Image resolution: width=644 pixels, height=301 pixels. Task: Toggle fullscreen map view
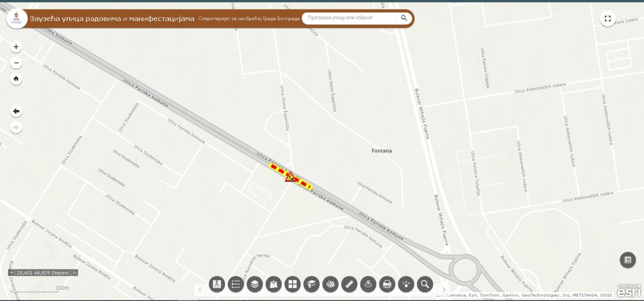[607, 19]
